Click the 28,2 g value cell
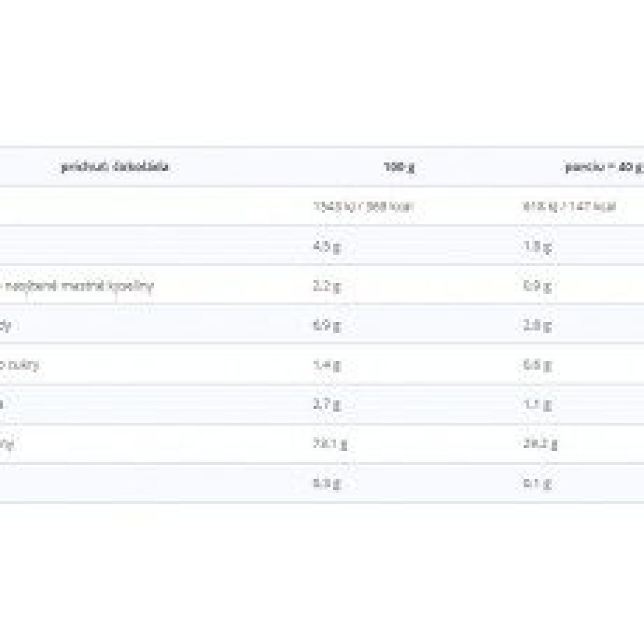This screenshot has height=644, width=644. [540, 444]
